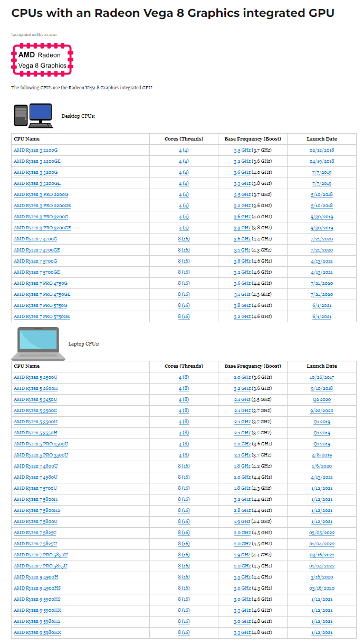Open the AMD Ryzen 9 4900HS link

click(x=37, y=589)
